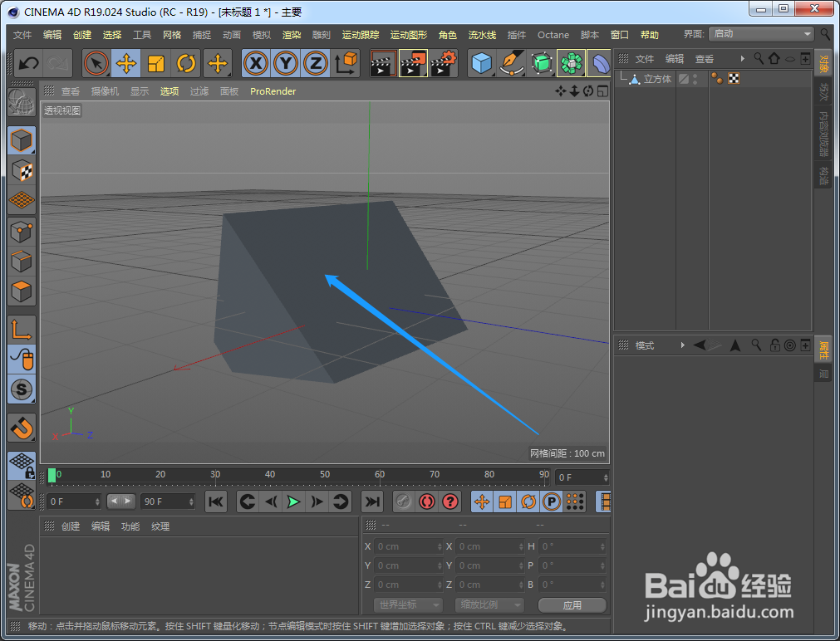Switch to Texture mode
The image size is (840, 641).
tap(22, 171)
